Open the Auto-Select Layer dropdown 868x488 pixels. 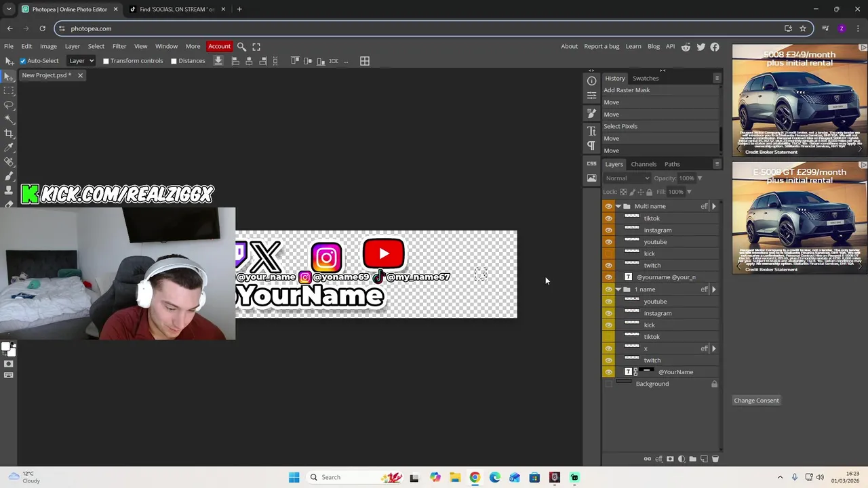[81, 61]
